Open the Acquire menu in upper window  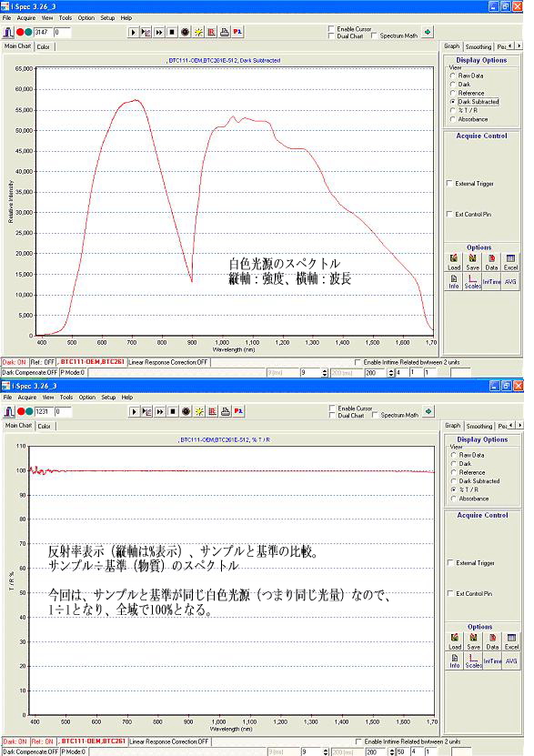pyautogui.click(x=26, y=18)
